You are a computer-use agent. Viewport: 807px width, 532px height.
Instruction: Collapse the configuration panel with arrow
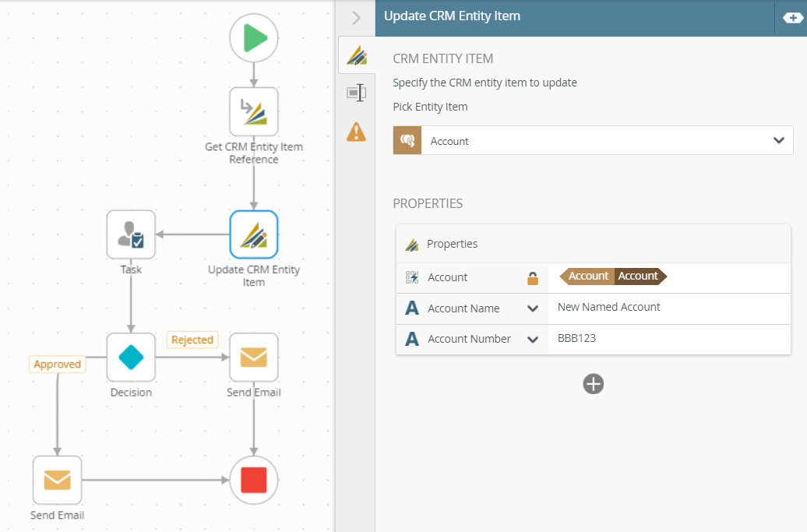356,18
